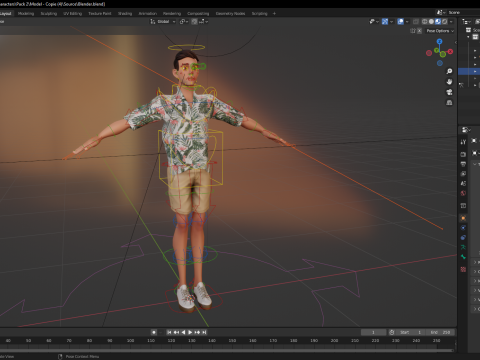The image size is (480, 360).
Task: Switch to the Scripting workspace tab
Action: click(x=260, y=14)
